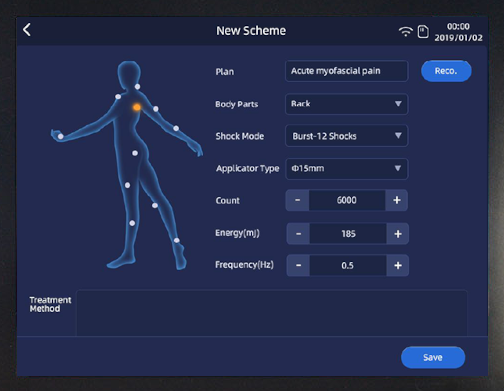Tap the Wi-Fi status icon

pos(405,32)
